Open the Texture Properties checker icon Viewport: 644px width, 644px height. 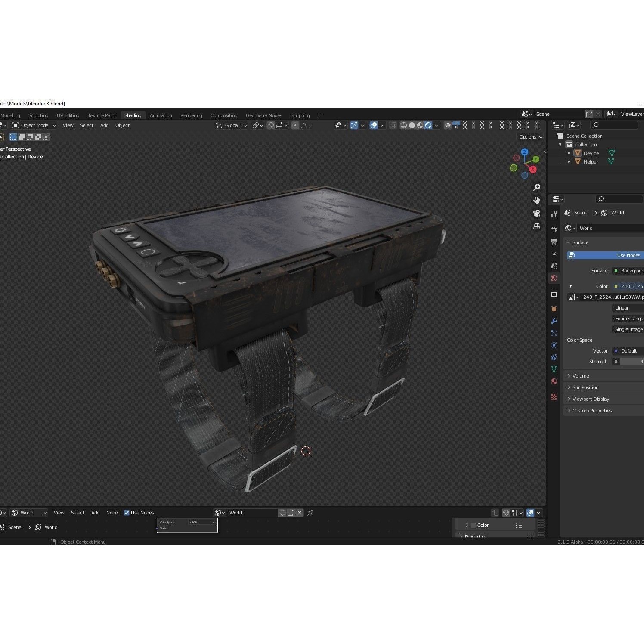(x=554, y=397)
